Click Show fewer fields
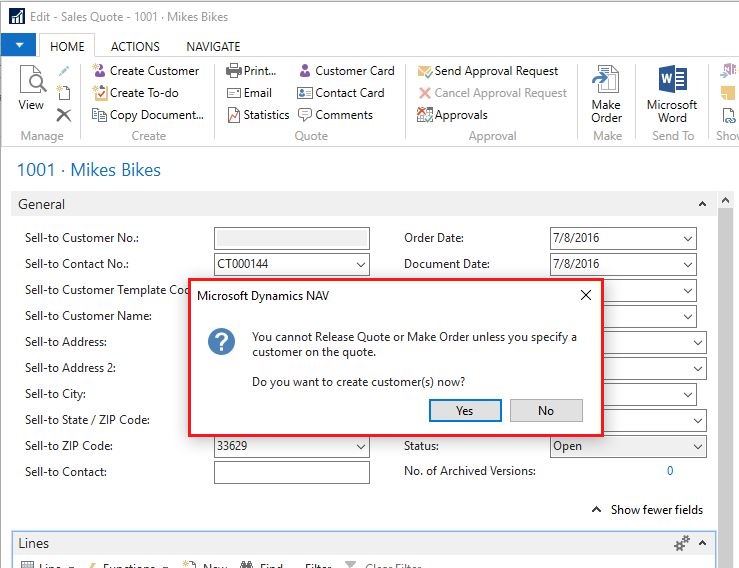Screen dimensions: 739x568 (x=647, y=510)
